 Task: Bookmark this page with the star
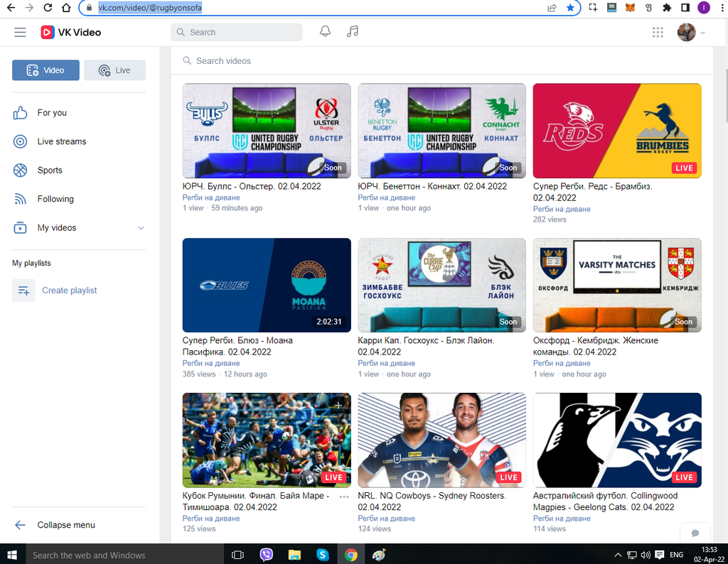pyautogui.click(x=570, y=7)
